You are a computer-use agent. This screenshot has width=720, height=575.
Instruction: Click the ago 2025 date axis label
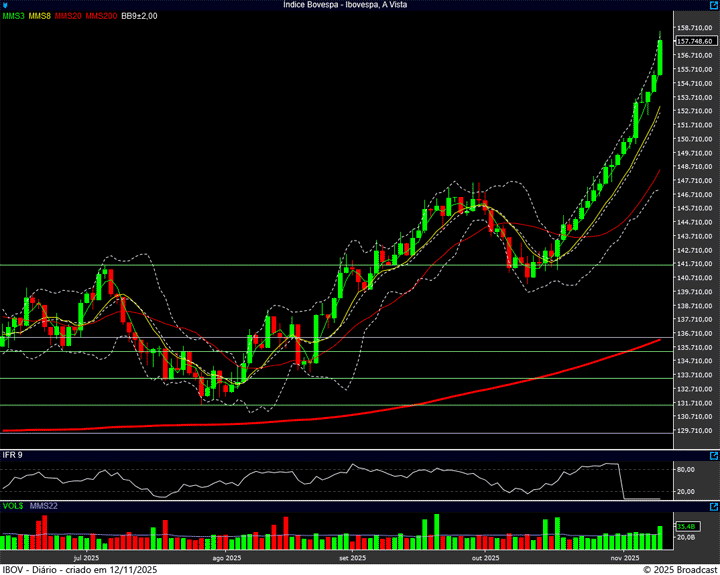click(227, 557)
